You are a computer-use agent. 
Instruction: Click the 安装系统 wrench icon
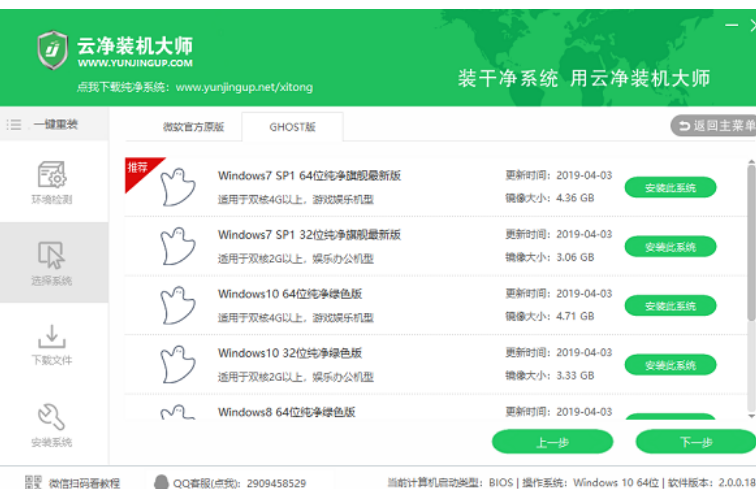51,417
